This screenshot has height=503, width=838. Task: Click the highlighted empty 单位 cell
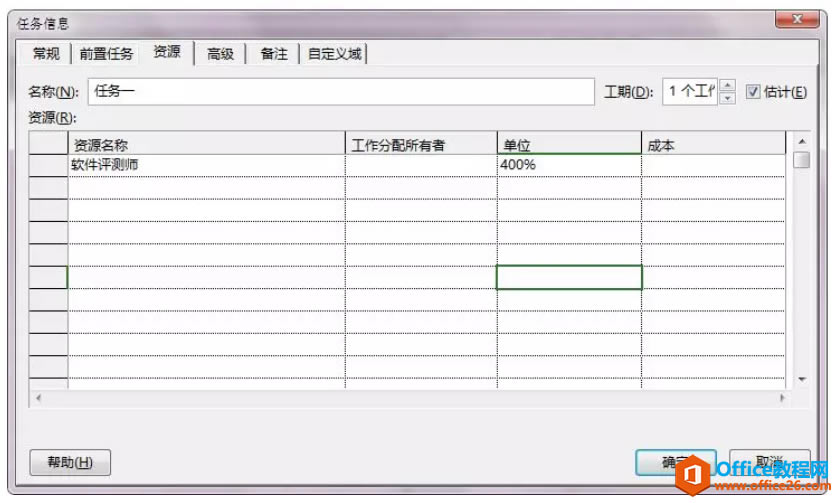(569, 277)
